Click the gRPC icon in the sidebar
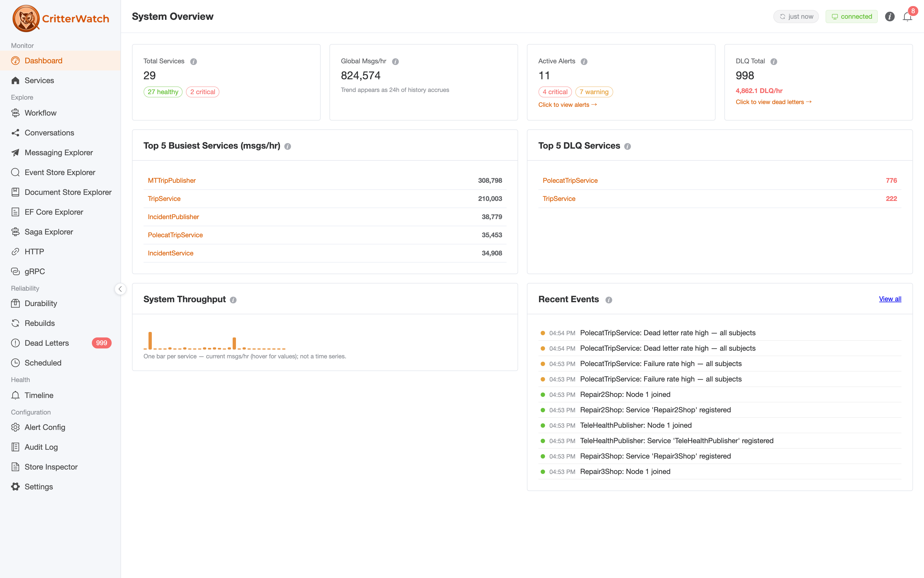This screenshot has height=578, width=924. coord(15,271)
